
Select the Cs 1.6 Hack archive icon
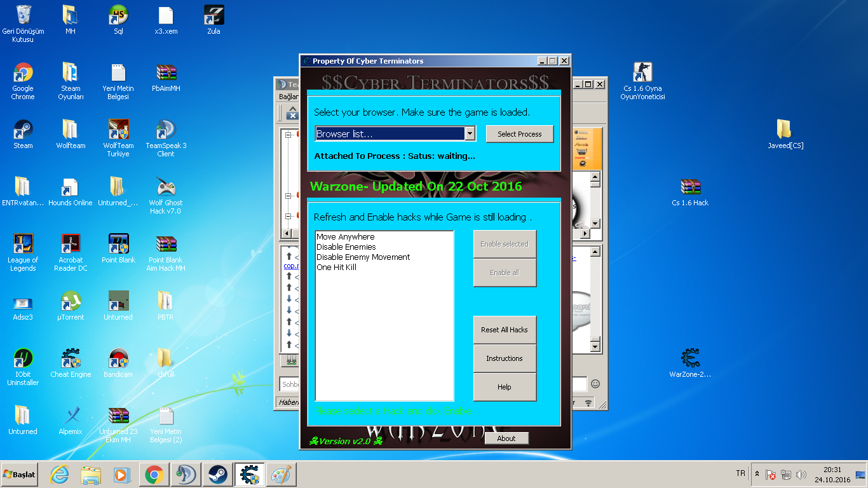[x=690, y=191]
